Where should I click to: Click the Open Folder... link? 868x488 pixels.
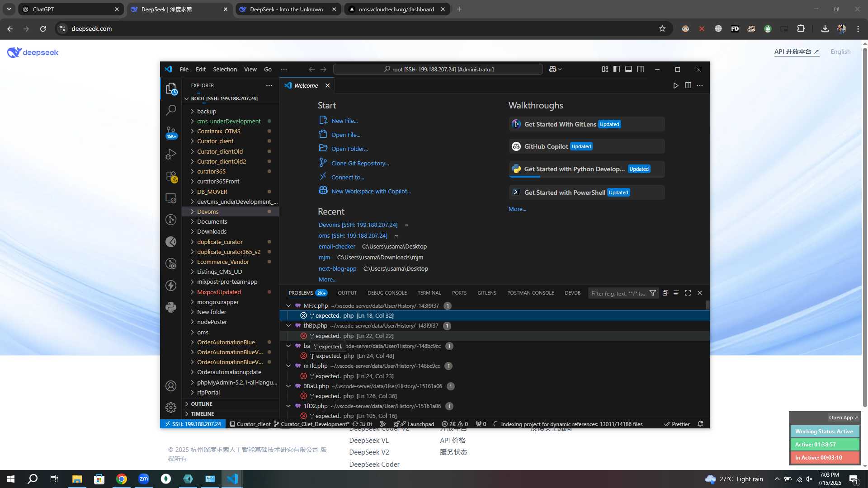(x=349, y=149)
